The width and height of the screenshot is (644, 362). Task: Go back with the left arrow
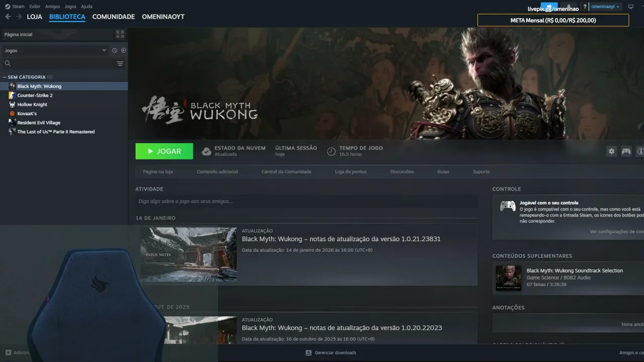pos(8,17)
